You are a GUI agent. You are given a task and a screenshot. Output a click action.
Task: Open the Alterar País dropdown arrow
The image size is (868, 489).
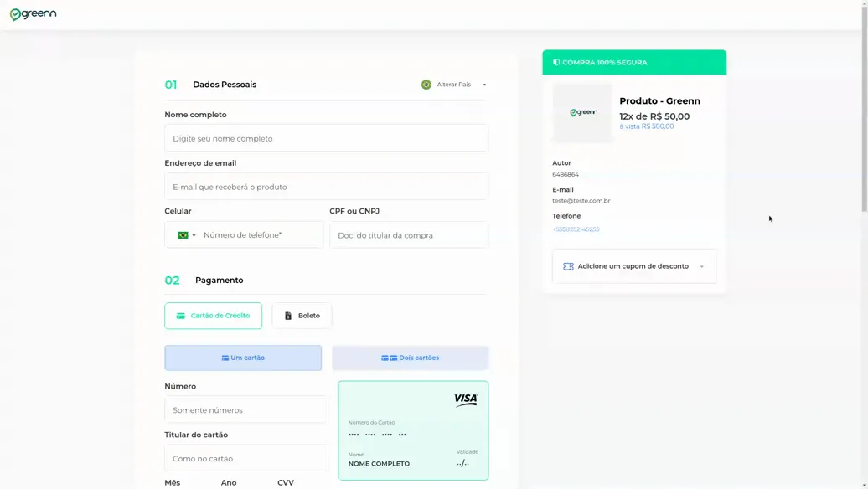pyautogui.click(x=484, y=85)
